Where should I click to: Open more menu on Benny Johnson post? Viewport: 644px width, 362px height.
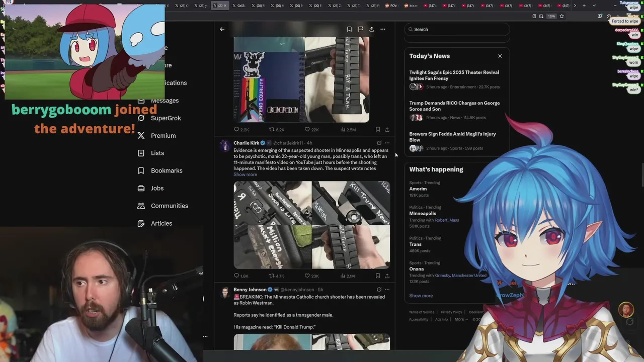point(387,290)
